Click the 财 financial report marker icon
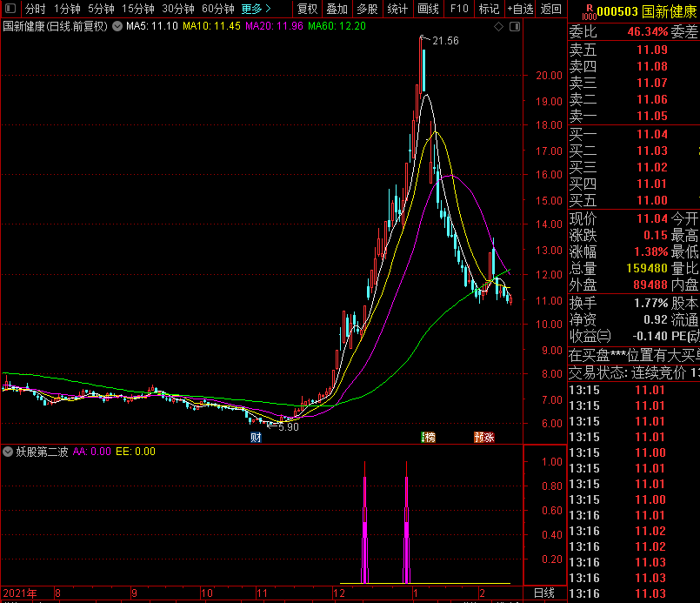 tap(256, 437)
